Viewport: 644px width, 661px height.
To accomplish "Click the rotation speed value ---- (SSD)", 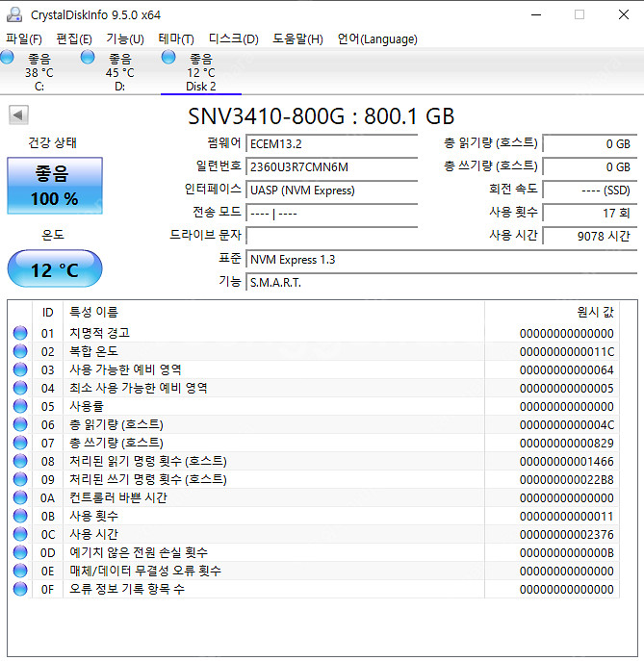I will click(589, 191).
